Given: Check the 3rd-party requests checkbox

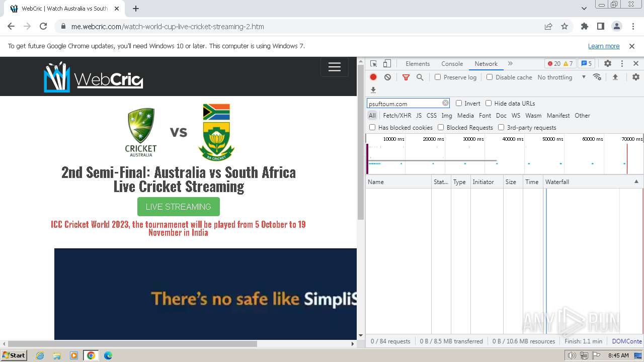Looking at the screenshot, I should point(501,128).
